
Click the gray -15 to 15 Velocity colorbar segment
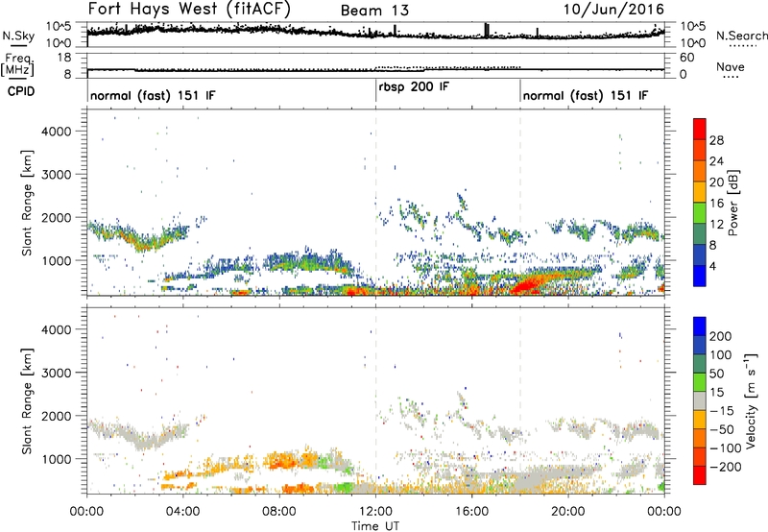click(x=700, y=400)
